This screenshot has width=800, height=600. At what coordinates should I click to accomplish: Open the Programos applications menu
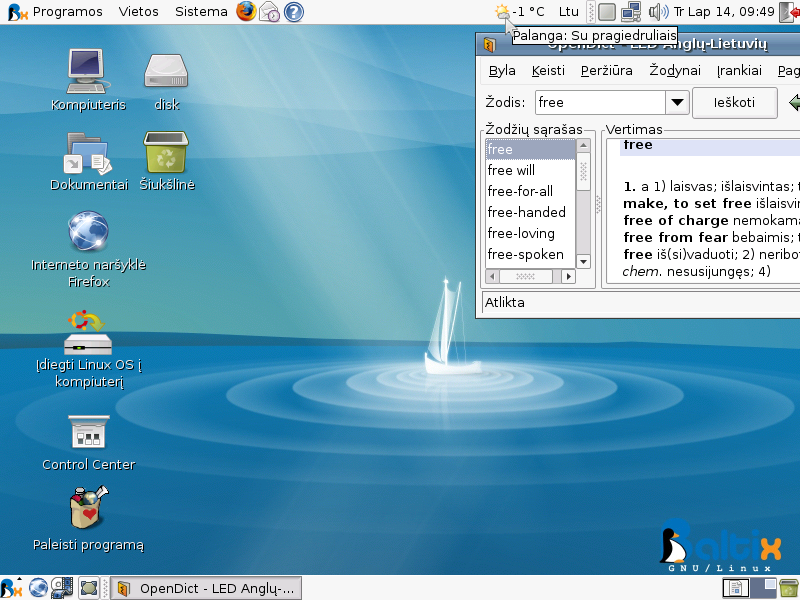(67, 12)
